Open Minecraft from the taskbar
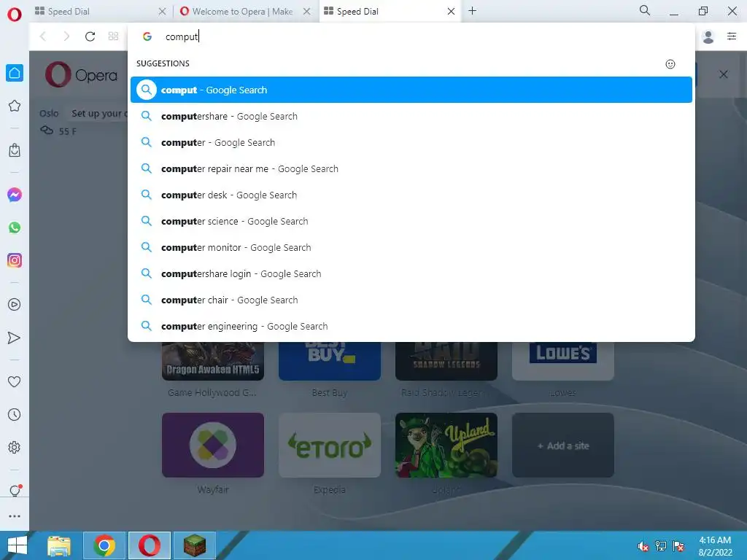Screen dimensions: 747x560 point(195,545)
